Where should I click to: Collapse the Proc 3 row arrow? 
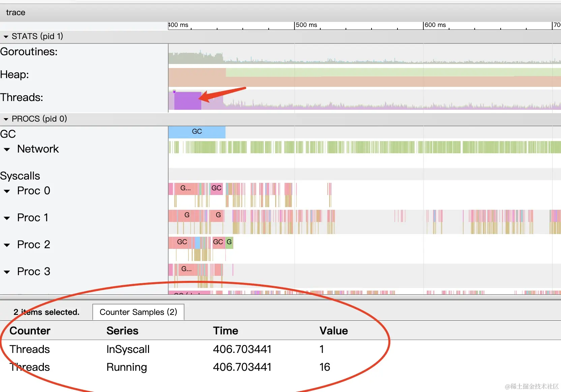click(x=7, y=272)
